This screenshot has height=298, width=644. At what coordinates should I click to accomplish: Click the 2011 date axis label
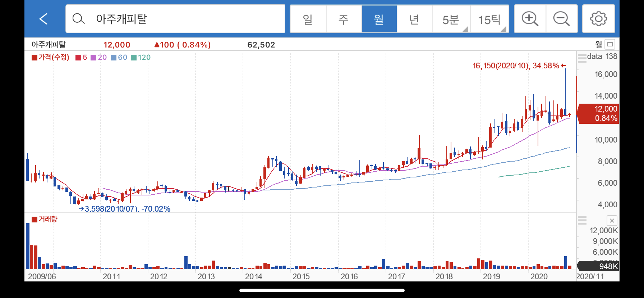click(111, 276)
